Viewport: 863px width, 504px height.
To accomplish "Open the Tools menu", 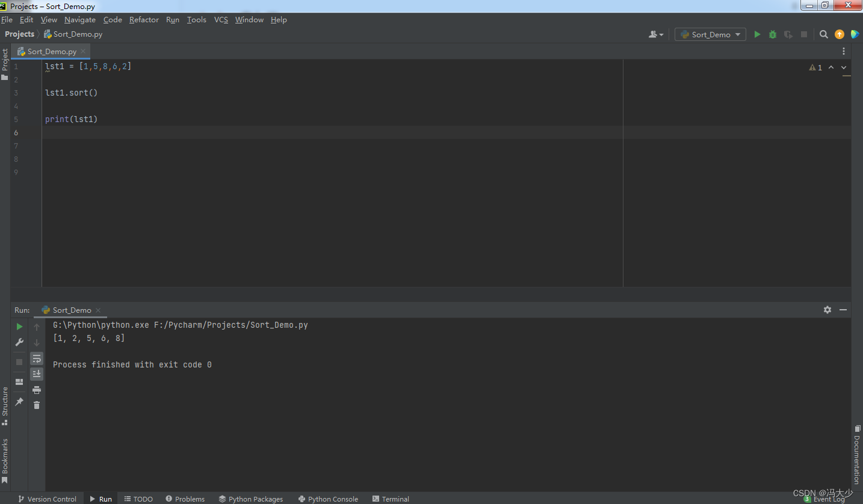I will [197, 20].
